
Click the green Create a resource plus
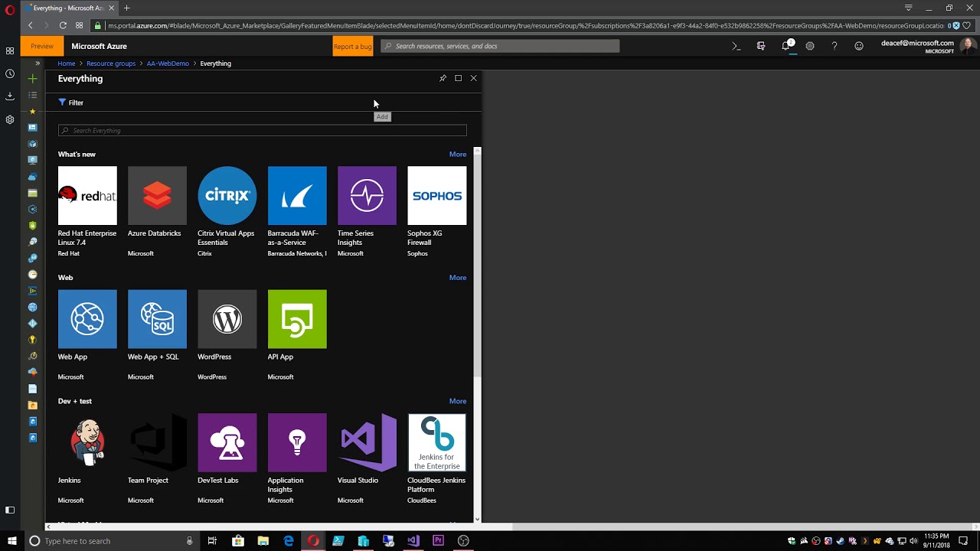coord(32,79)
